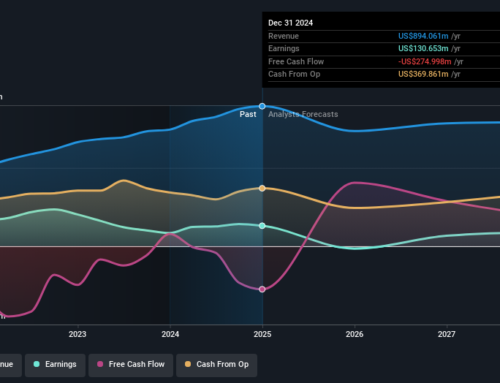Select the teal Earnings data point at 2025
The width and height of the screenshot is (500, 383).
(x=262, y=226)
